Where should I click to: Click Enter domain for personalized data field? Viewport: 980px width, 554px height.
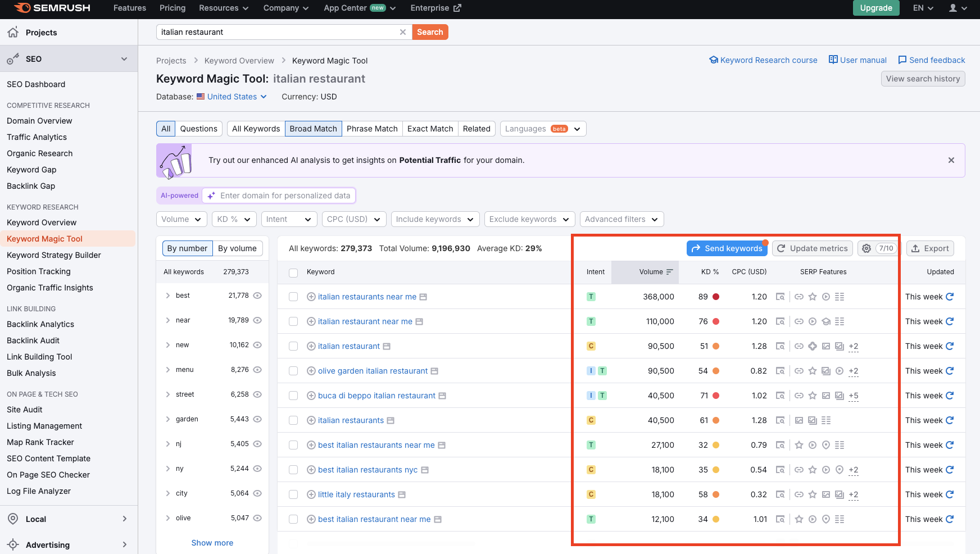pos(279,196)
